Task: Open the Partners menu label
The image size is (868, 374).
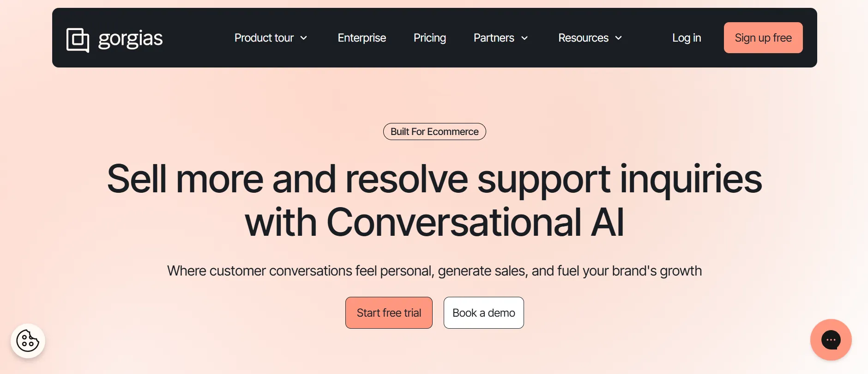Action: tap(494, 38)
